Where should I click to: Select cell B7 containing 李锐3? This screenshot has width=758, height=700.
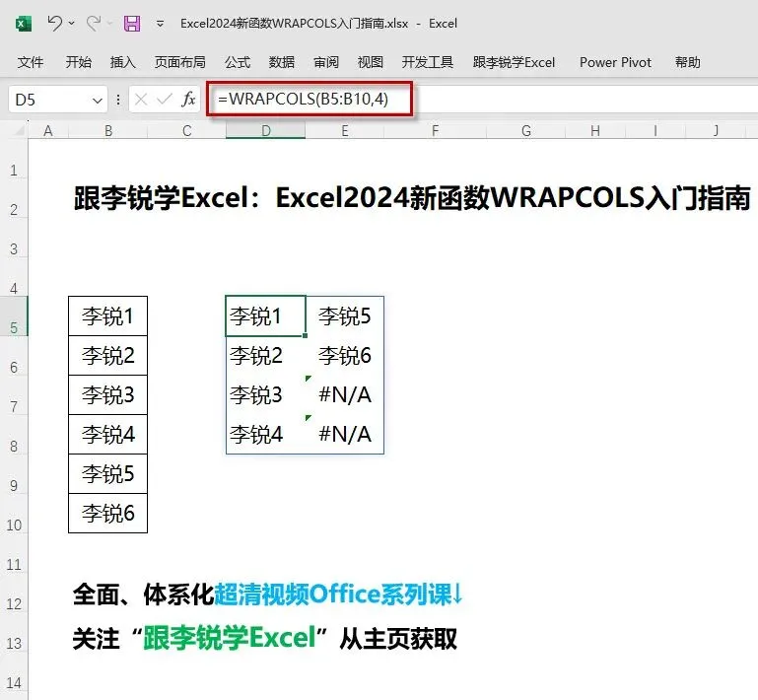click(107, 395)
